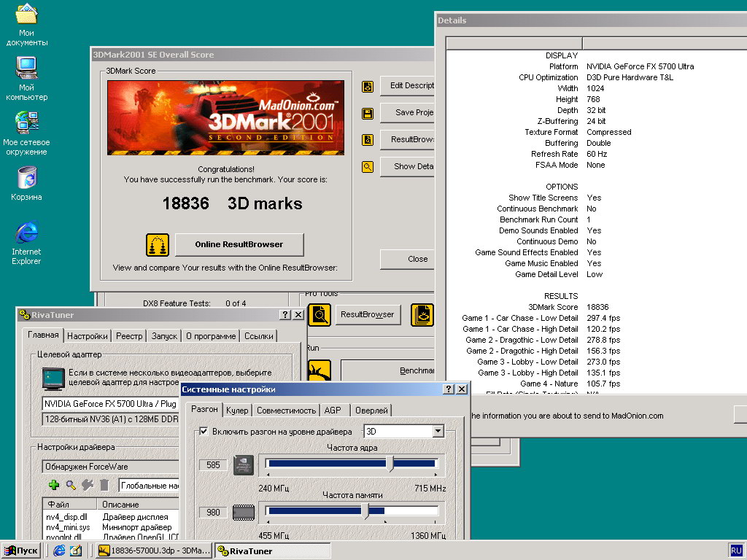
Task: Click the 3DMark Score 18836 value in Details
Action: 597,307
